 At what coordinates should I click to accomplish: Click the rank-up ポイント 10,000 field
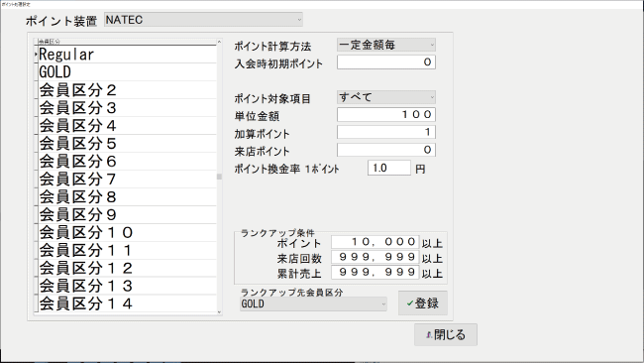[x=375, y=242]
